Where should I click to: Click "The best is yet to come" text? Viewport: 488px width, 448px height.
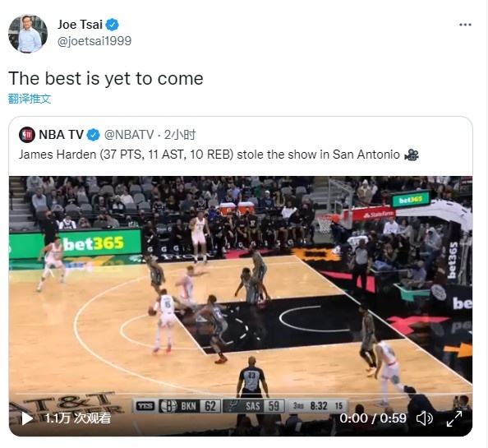click(106, 78)
